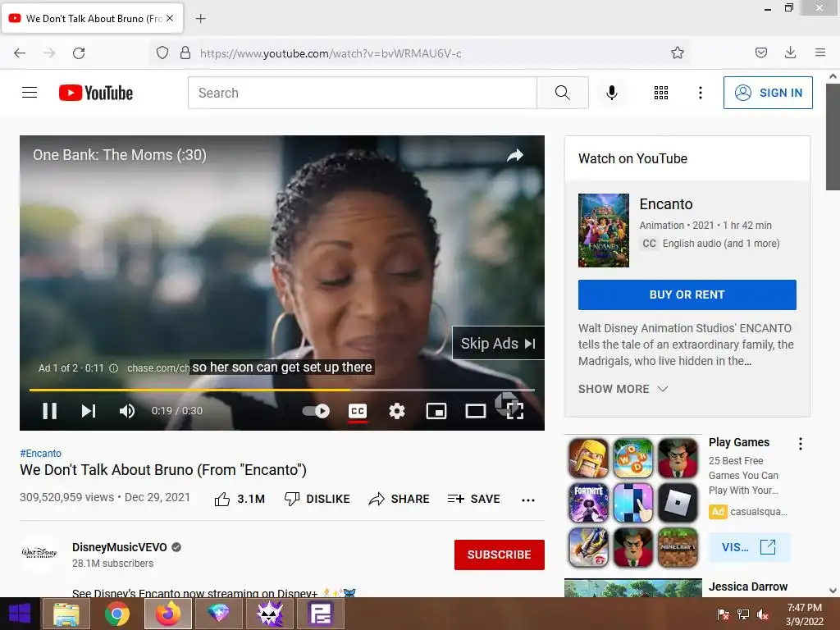Open DisneyMusicVEVO channel name link
840x630 pixels.
[120, 547]
